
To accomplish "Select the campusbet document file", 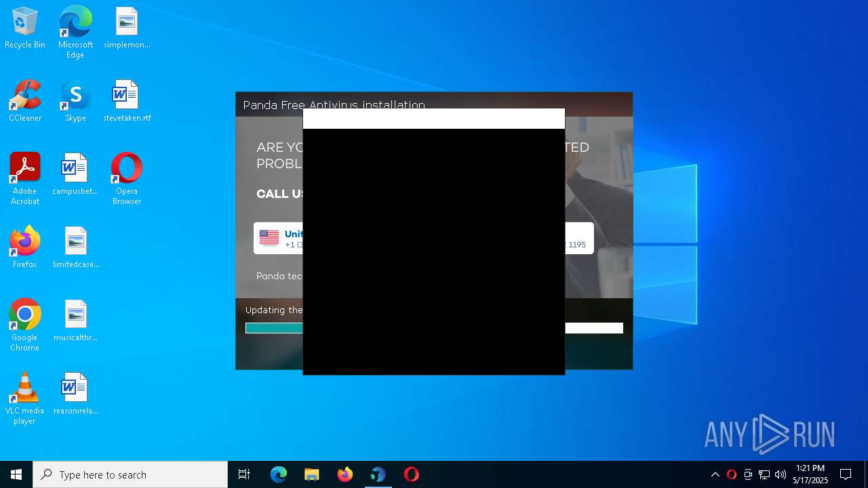I will (75, 175).
